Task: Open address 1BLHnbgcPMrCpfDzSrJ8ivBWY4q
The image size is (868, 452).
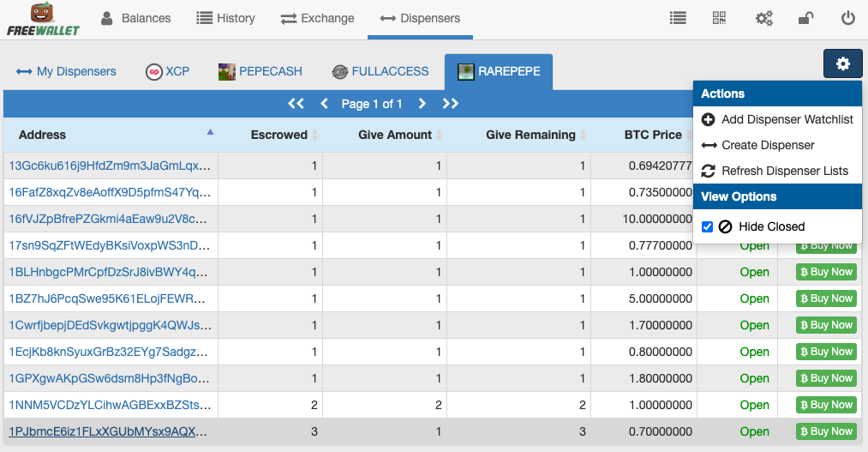Action: pos(108,272)
